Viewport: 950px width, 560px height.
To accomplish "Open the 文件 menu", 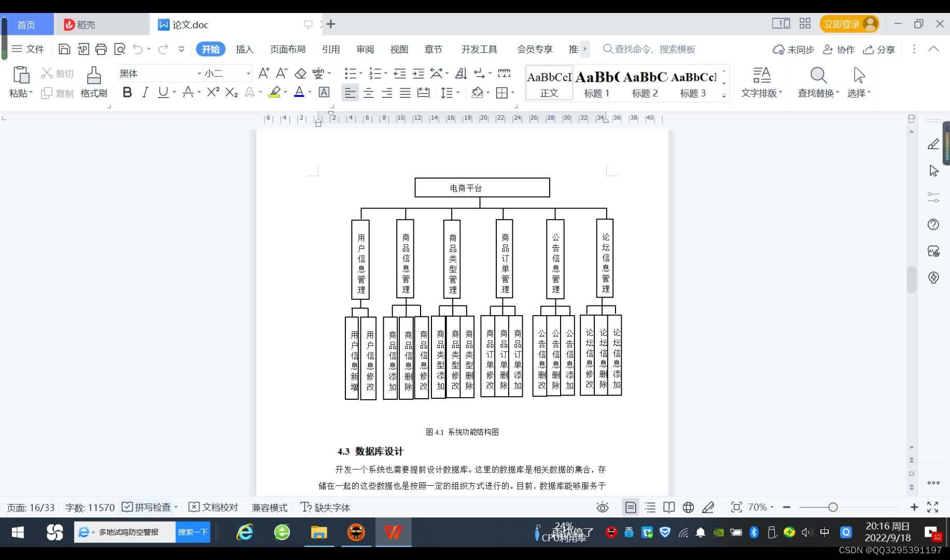I will pyautogui.click(x=28, y=49).
